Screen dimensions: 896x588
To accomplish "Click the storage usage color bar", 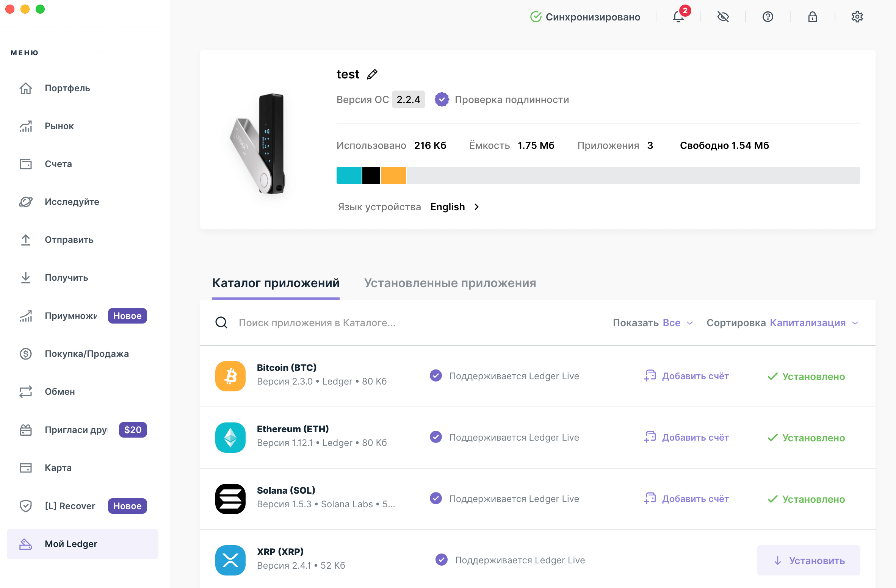I will (x=597, y=173).
